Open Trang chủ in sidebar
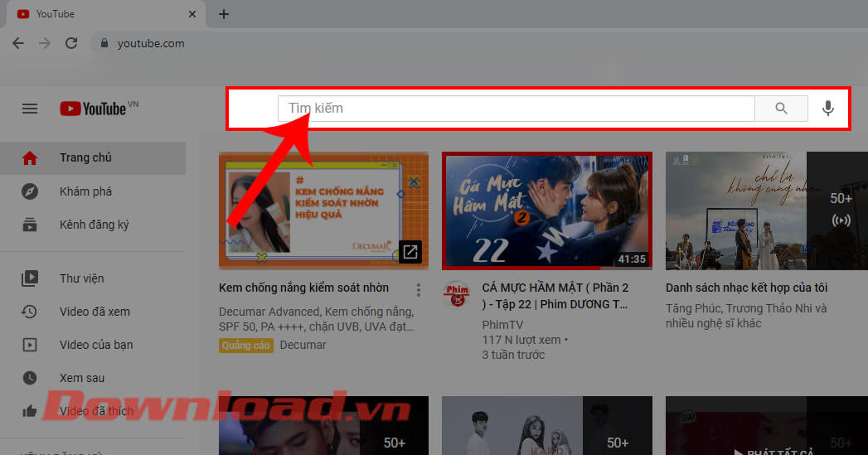The height and width of the screenshot is (455, 868). click(93, 158)
